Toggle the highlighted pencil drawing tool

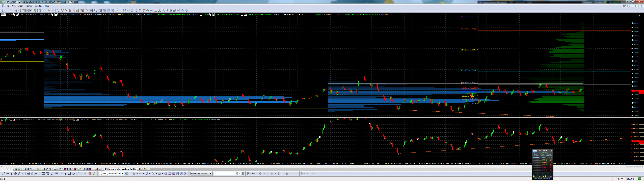pos(27,11)
